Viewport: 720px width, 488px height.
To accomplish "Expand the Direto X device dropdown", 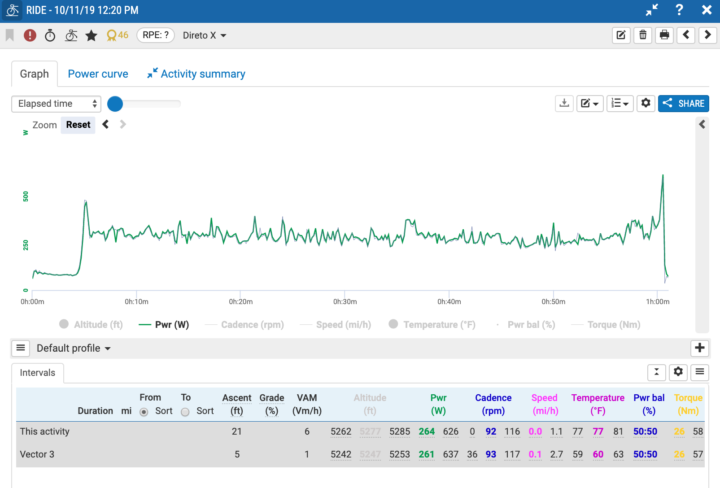I will [x=205, y=35].
